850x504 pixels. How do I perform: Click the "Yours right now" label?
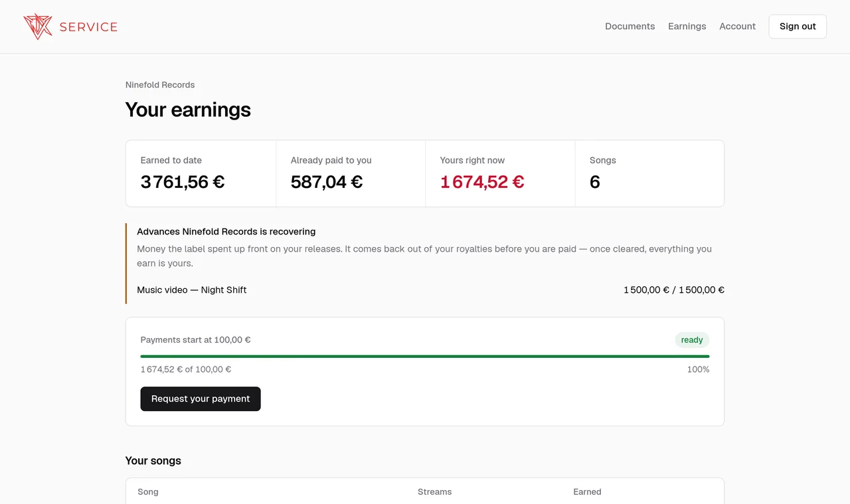coord(472,161)
